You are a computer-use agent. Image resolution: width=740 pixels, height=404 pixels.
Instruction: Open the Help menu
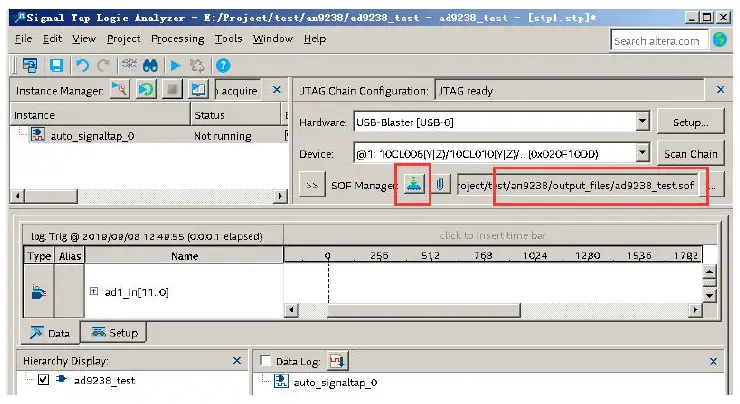[x=315, y=39]
